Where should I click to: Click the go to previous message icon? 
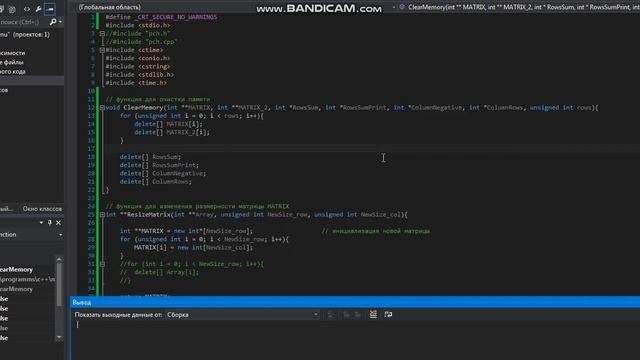346,314
